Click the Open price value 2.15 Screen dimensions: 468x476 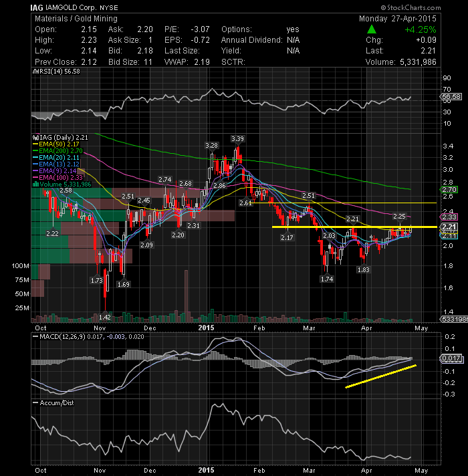[x=89, y=29]
